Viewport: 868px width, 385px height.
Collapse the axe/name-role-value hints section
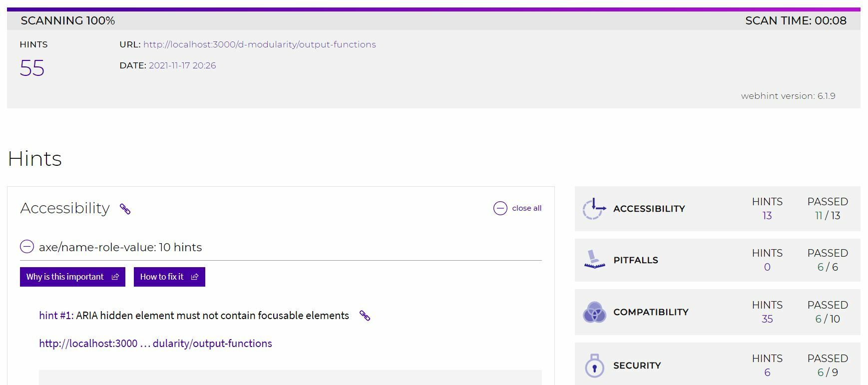click(x=27, y=247)
